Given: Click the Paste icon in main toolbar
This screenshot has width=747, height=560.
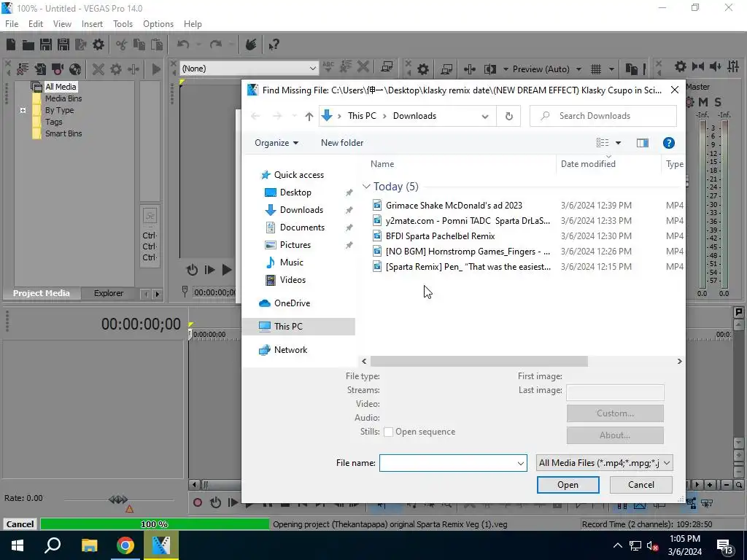Looking at the screenshot, I should (x=157, y=44).
